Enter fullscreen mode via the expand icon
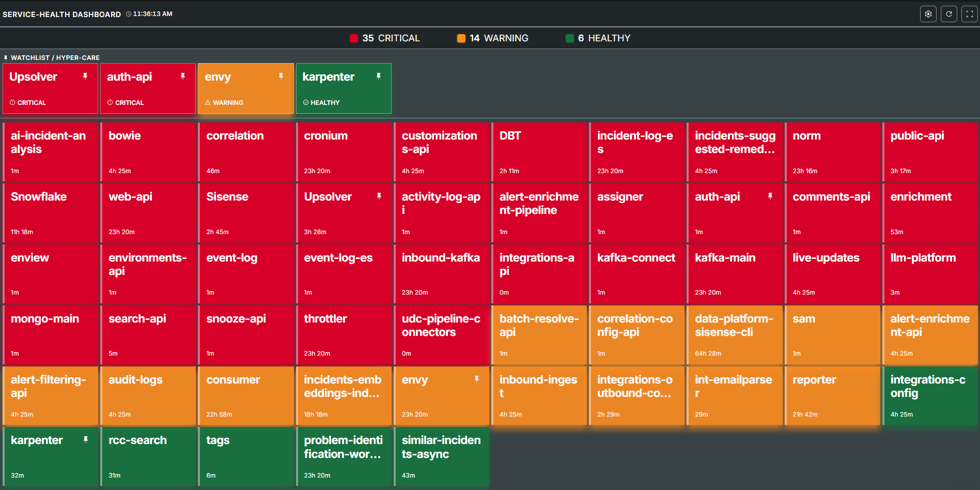 [x=970, y=14]
